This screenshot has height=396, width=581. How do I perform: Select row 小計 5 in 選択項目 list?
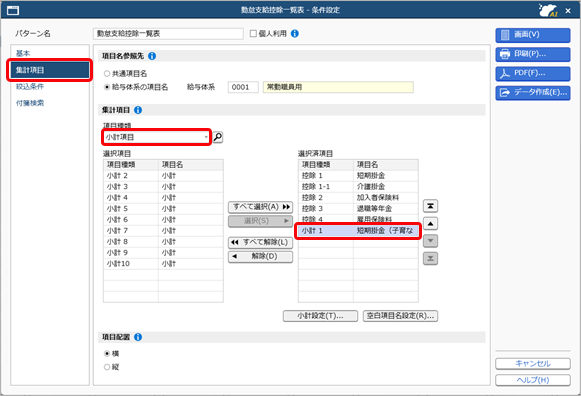click(x=163, y=209)
